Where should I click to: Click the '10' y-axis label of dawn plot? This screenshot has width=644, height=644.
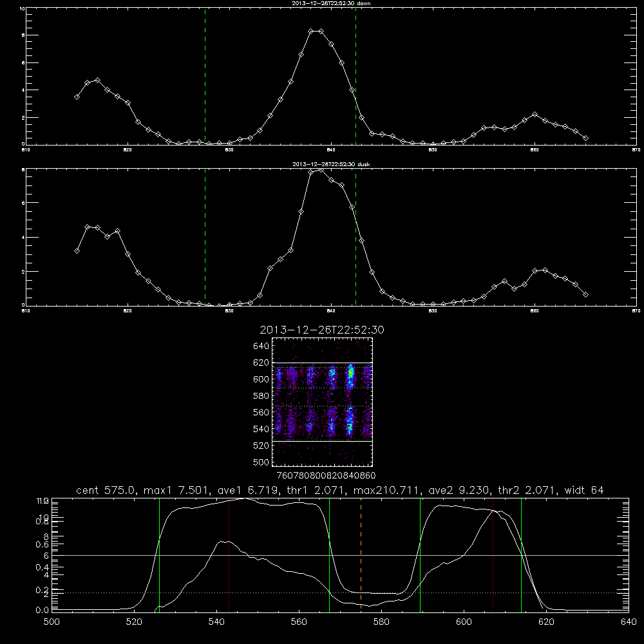(x=22, y=8)
